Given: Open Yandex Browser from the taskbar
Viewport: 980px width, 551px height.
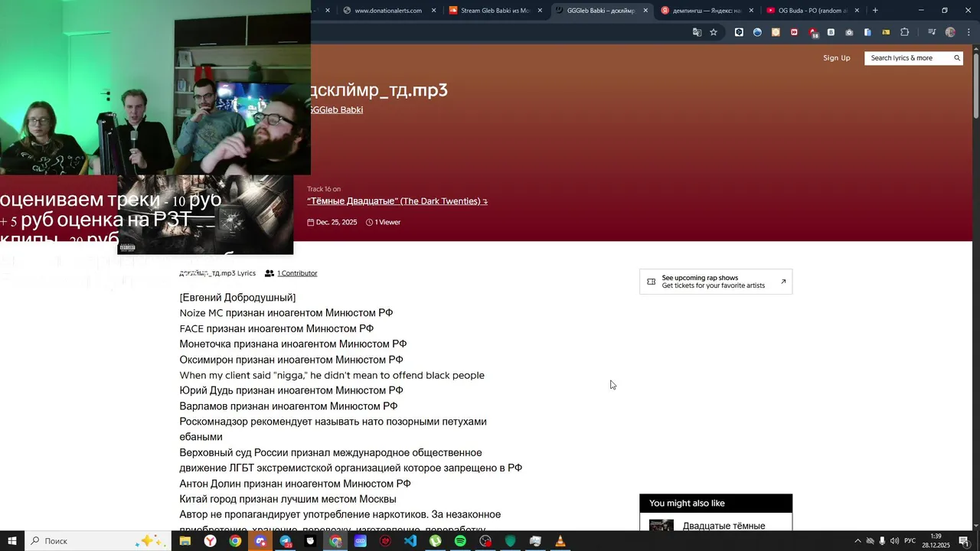Looking at the screenshot, I should 210,541.
